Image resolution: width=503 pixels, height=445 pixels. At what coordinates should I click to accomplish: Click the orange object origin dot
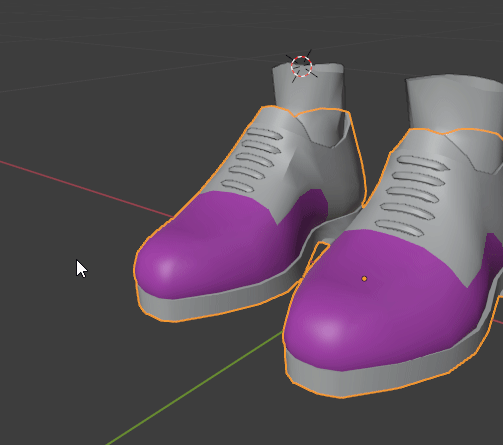point(364,279)
